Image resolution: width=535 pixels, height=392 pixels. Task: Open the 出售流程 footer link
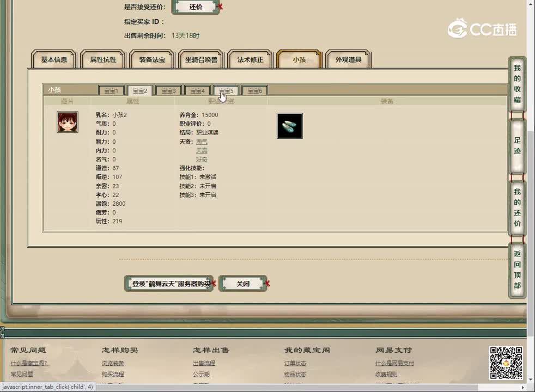(x=204, y=363)
